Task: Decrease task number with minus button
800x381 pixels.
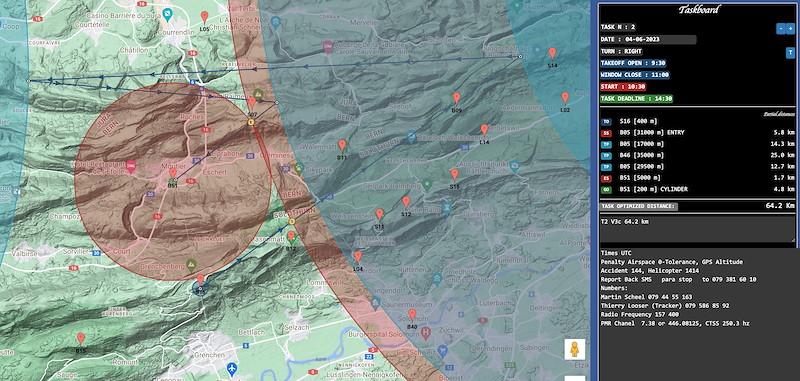Action: click(x=781, y=29)
